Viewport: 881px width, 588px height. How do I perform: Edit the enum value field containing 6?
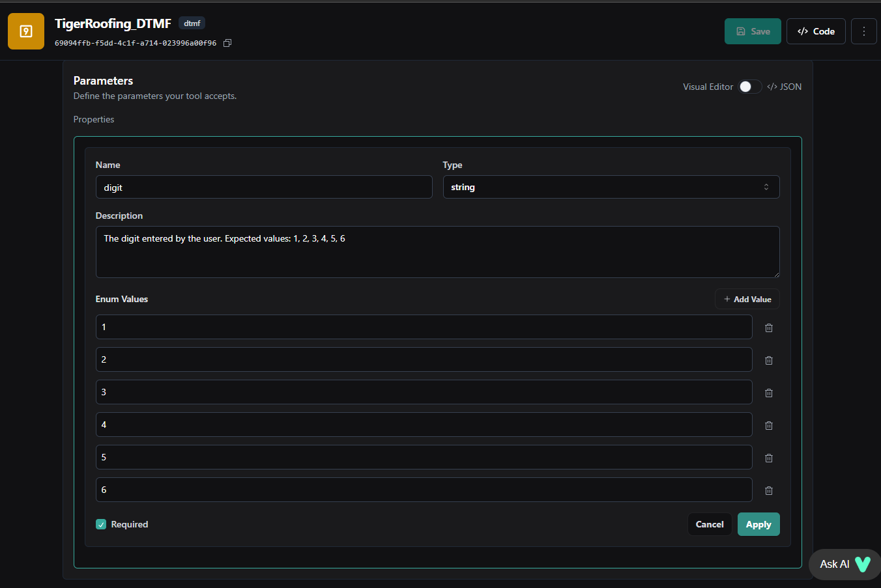coord(424,490)
